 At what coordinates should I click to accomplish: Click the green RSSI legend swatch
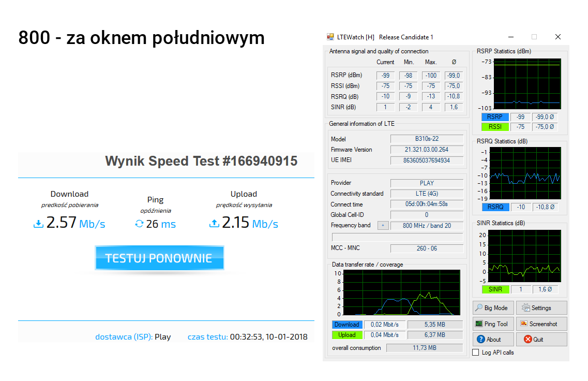tap(495, 127)
